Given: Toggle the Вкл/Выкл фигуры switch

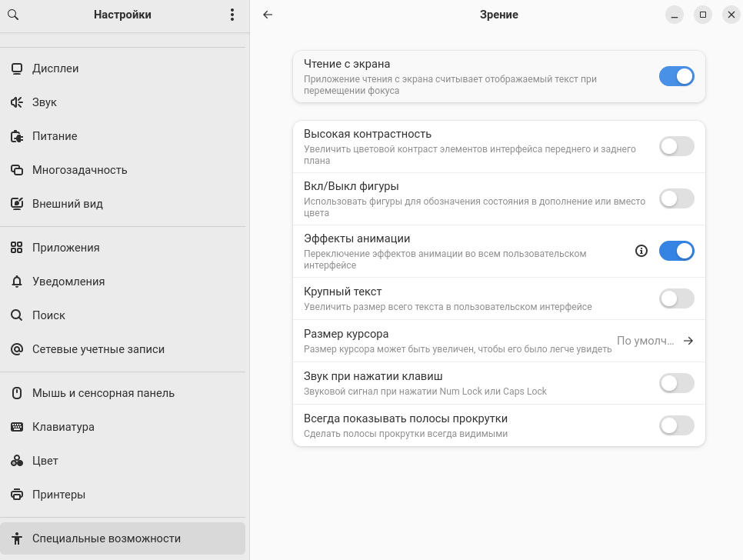Looking at the screenshot, I should click(x=676, y=198).
